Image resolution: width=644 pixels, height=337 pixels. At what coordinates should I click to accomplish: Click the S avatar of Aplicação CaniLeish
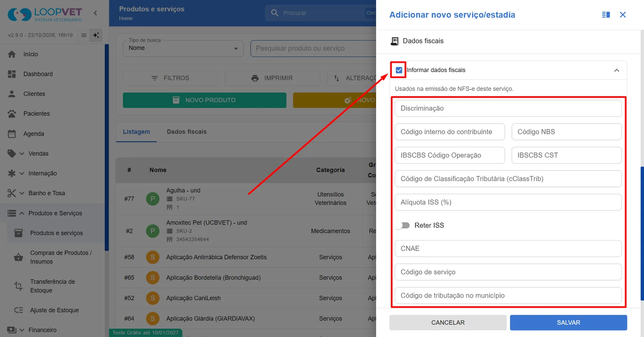tap(153, 298)
